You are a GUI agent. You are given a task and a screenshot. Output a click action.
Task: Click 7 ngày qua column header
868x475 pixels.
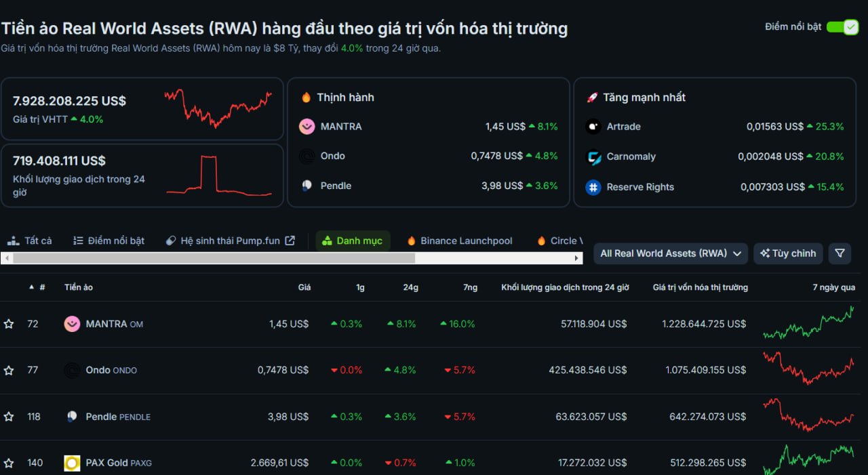tap(834, 287)
